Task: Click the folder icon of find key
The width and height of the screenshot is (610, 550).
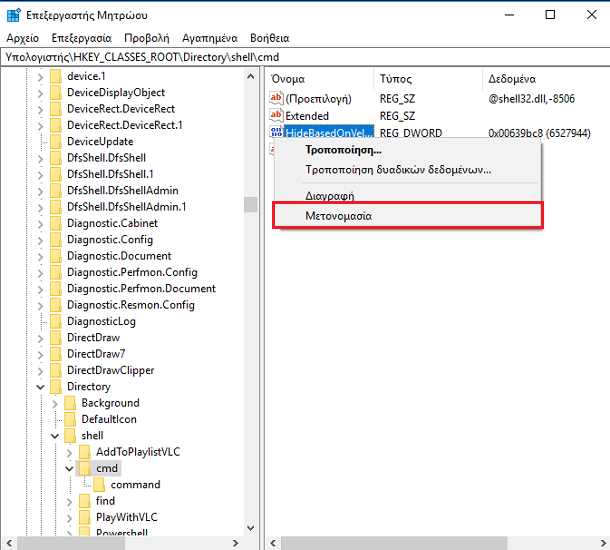Action: [x=84, y=501]
